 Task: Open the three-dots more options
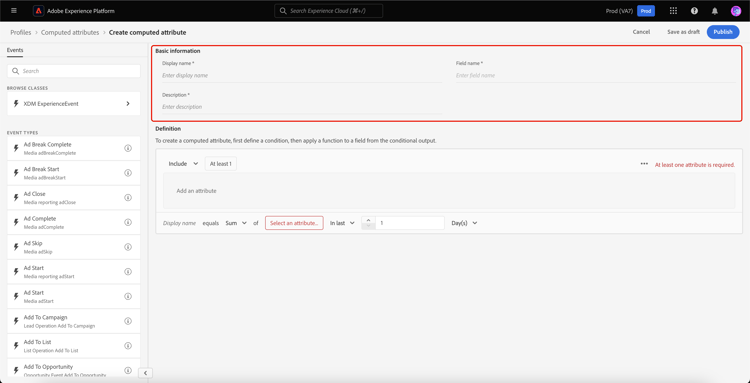coord(644,164)
